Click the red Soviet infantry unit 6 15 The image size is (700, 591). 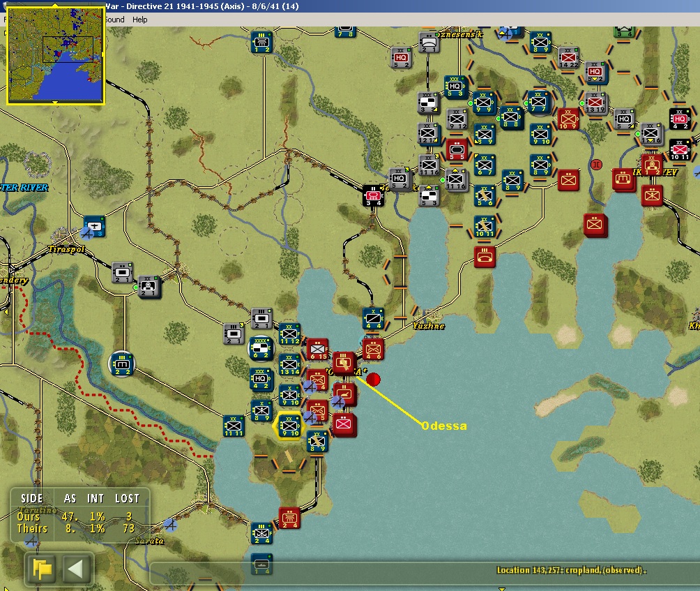(317, 350)
